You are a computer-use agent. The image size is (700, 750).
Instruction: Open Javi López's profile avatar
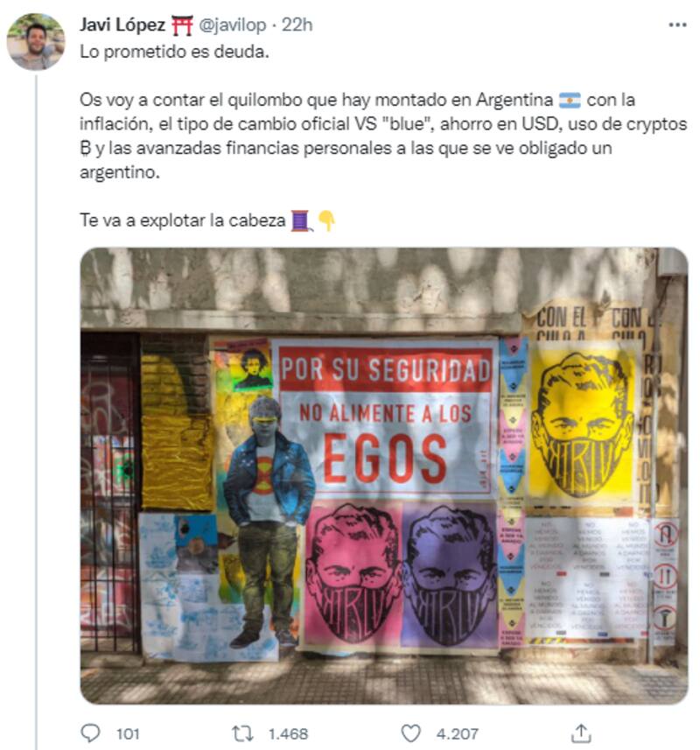35,42
